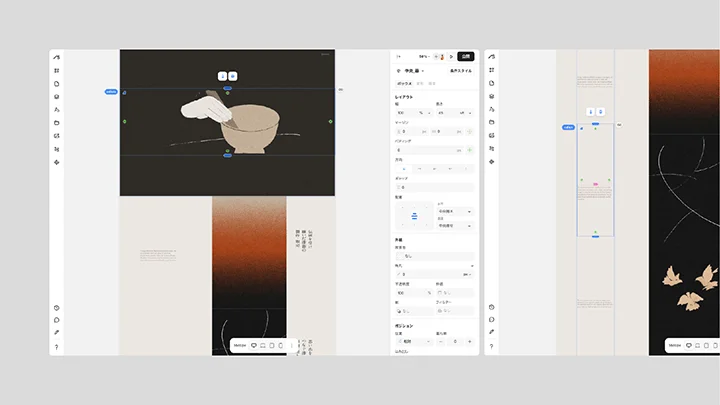Click the Studio logo in right window sidebar
This screenshot has height=405, width=720.
[491, 57]
